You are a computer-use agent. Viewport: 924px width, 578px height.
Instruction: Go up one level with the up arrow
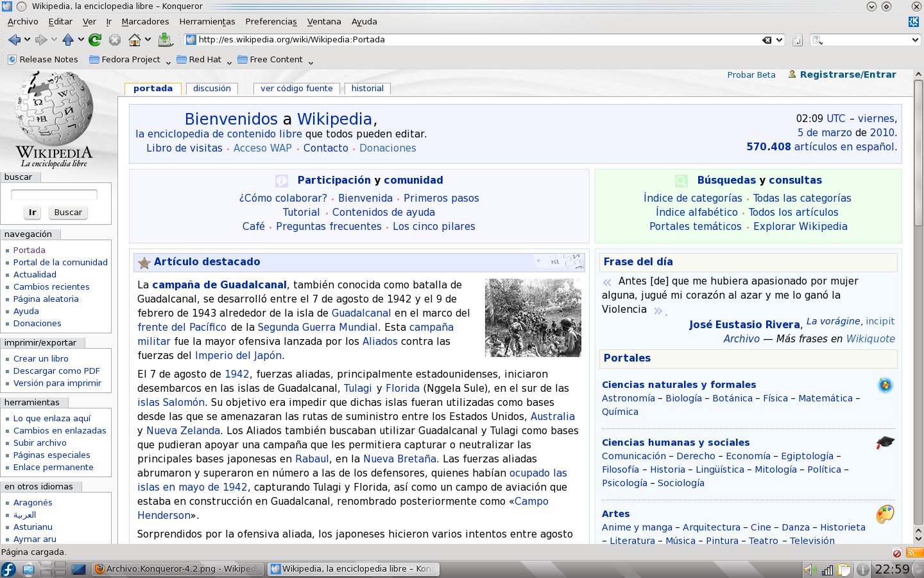click(x=68, y=40)
